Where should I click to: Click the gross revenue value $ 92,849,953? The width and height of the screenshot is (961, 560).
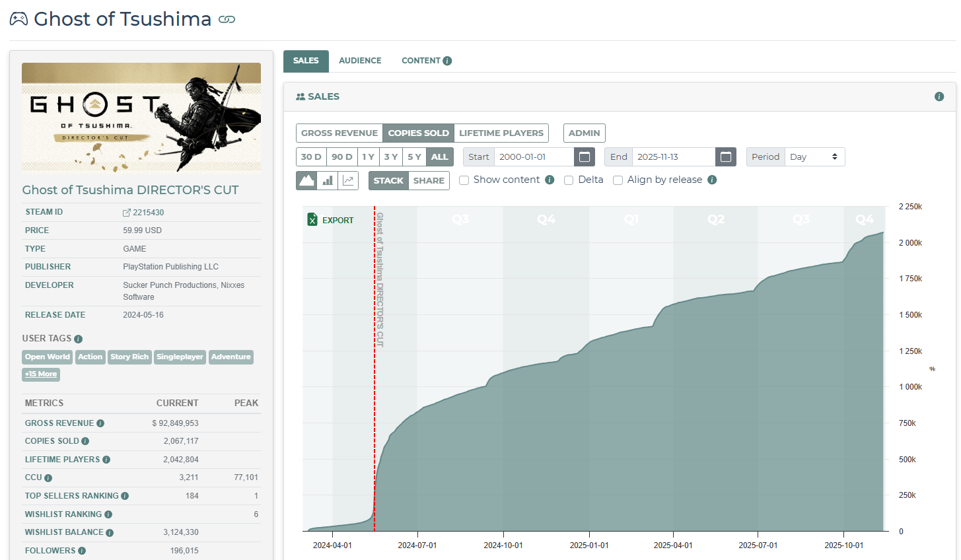pyautogui.click(x=175, y=423)
